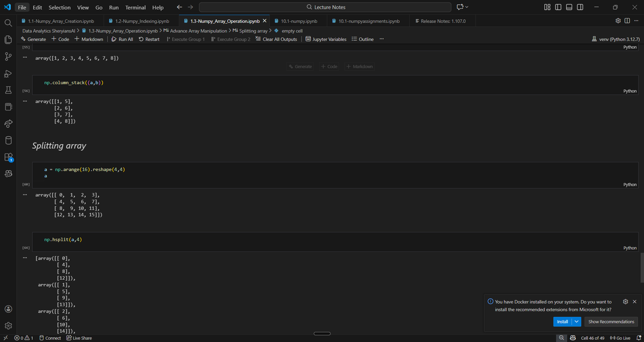Open notebook Outline

pos(362,39)
